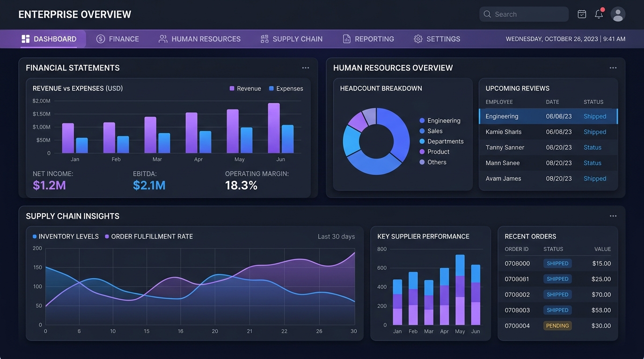Screen dimensions: 644x359
Task: Switch to the Finance tab
Action: click(118, 39)
